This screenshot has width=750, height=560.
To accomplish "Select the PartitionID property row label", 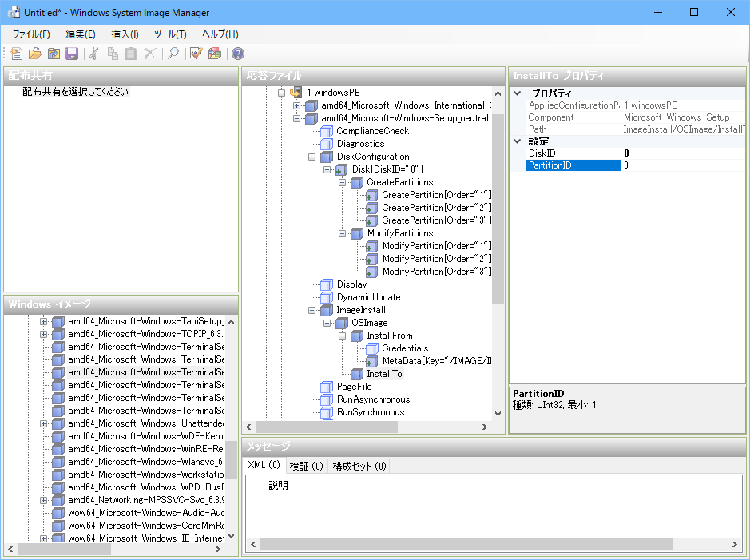I will click(x=573, y=165).
